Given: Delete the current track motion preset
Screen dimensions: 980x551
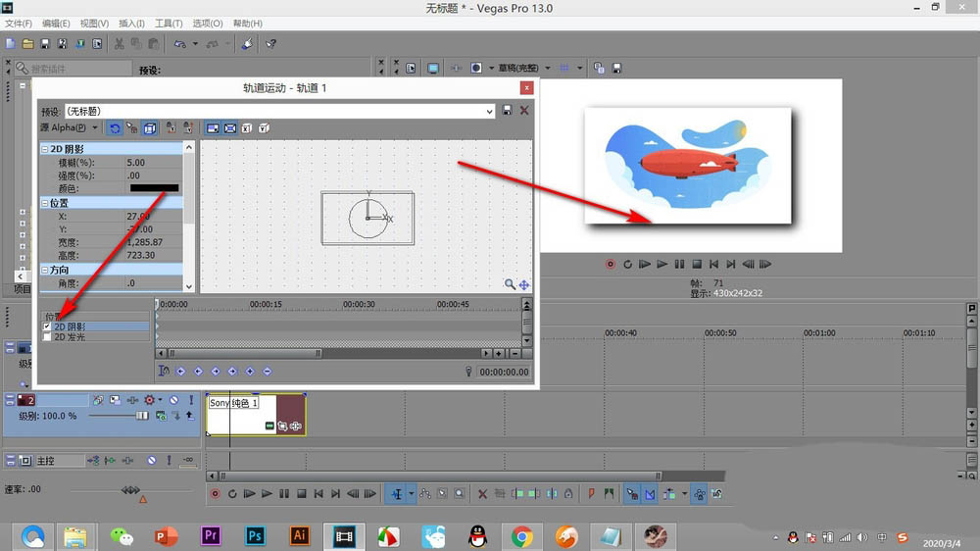Looking at the screenshot, I should pyautogui.click(x=524, y=111).
